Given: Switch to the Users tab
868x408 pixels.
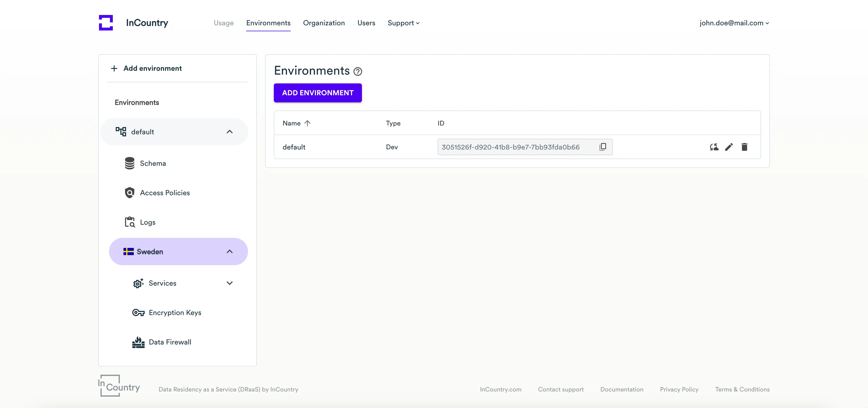Looking at the screenshot, I should click(366, 23).
